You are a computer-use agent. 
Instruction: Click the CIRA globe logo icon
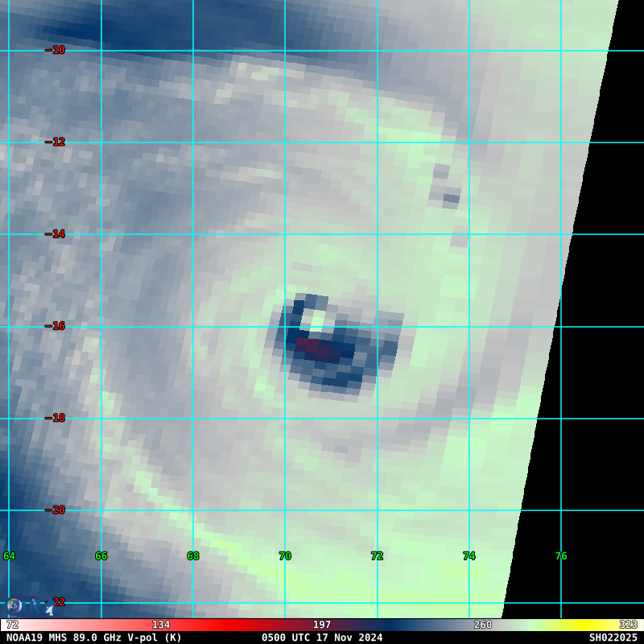(14, 606)
